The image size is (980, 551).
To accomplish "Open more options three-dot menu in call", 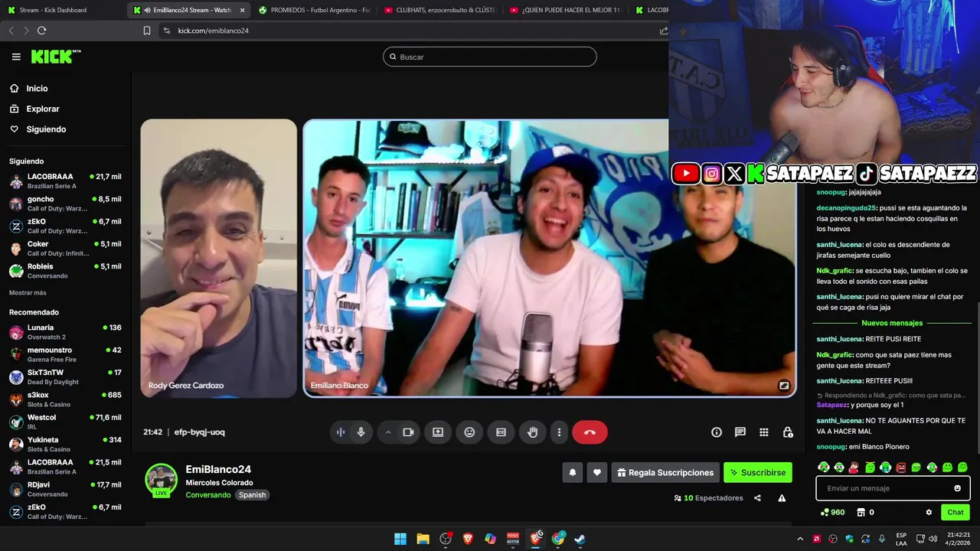I will pyautogui.click(x=559, y=432).
